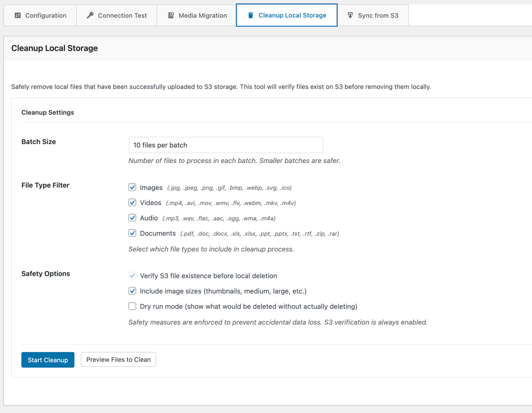Screen dimensions: 532x413
Task: Enable Dry run mode checkbox
Action: coord(132,306)
